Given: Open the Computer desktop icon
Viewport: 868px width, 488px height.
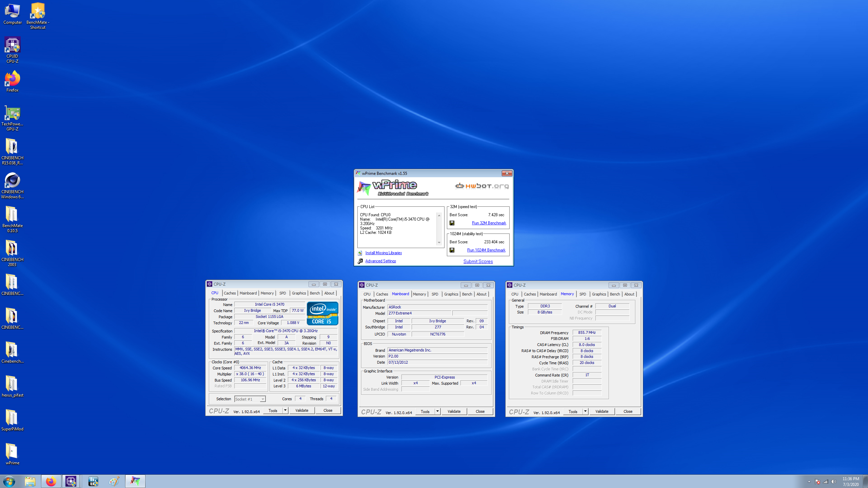Looking at the screenshot, I should point(13,14).
